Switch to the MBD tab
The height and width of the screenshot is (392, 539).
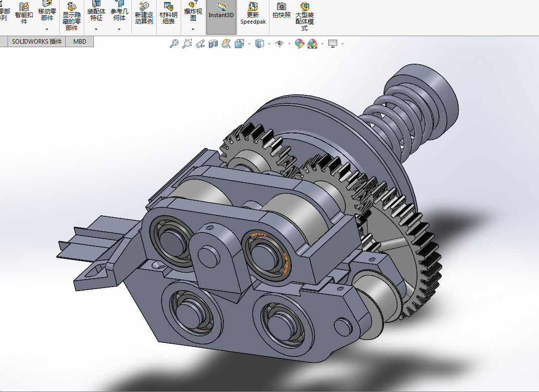[80, 42]
